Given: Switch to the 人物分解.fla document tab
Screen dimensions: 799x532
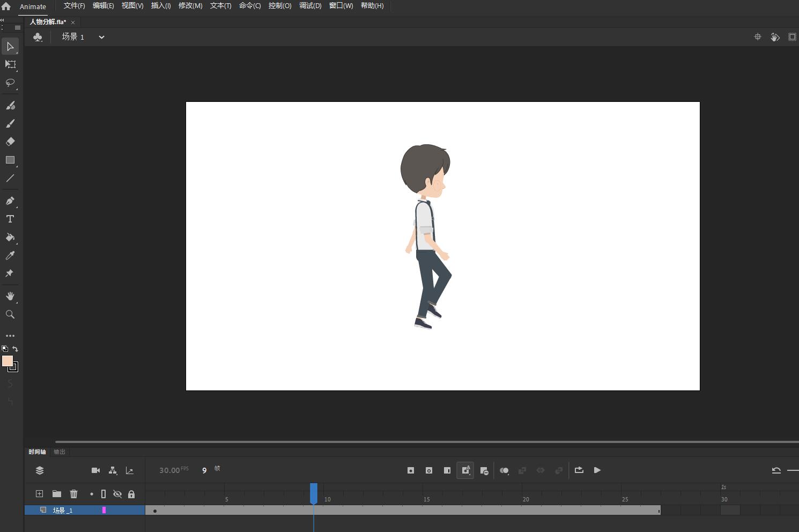Looking at the screenshot, I should point(48,22).
